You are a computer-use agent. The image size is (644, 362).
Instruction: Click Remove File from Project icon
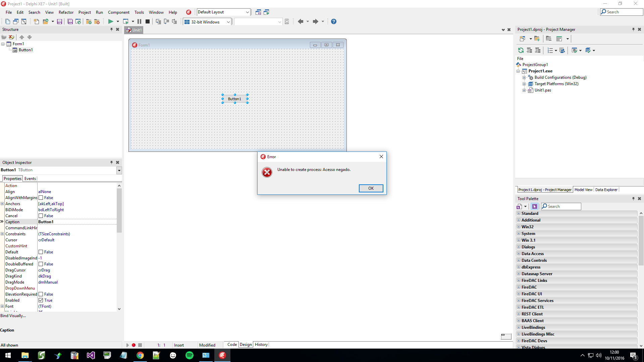(97, 21)
